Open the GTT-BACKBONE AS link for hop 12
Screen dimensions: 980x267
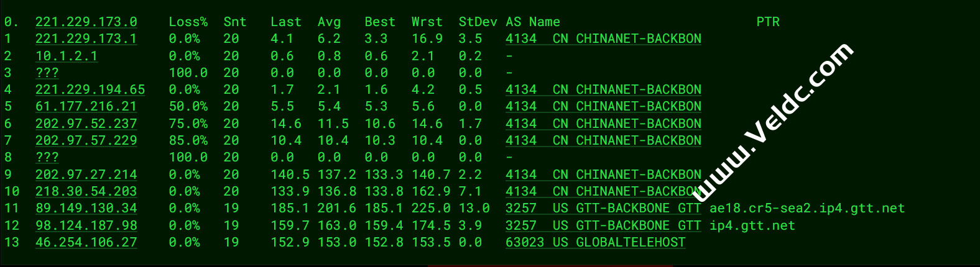(x=603, y=225)
